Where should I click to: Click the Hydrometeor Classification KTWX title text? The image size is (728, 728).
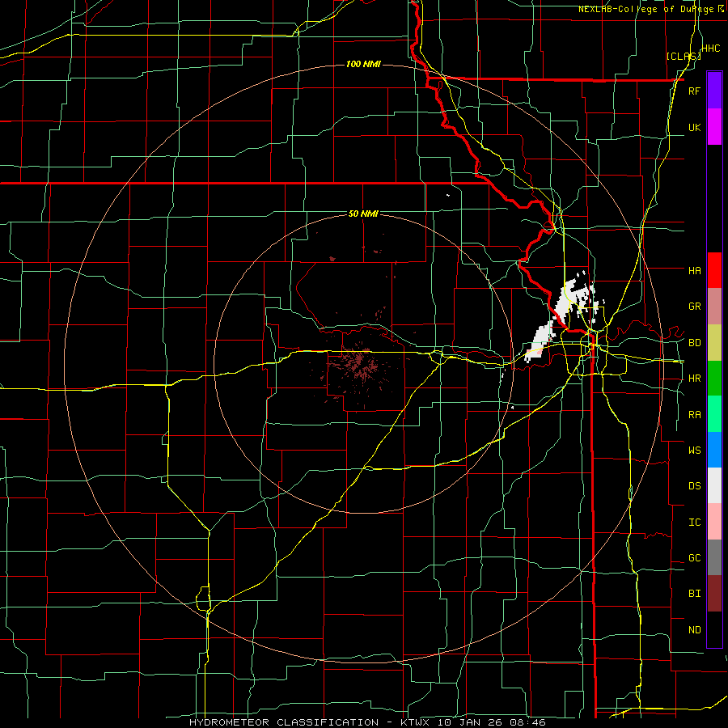pyautogui.click(x=367, y=722)
